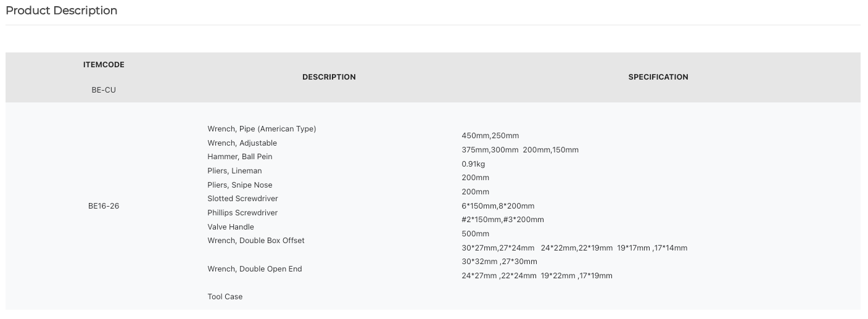Select the Wrench, Pipe (American Type) entry
This screenshot has width=868, height=319.
click(x=262, y=129)
